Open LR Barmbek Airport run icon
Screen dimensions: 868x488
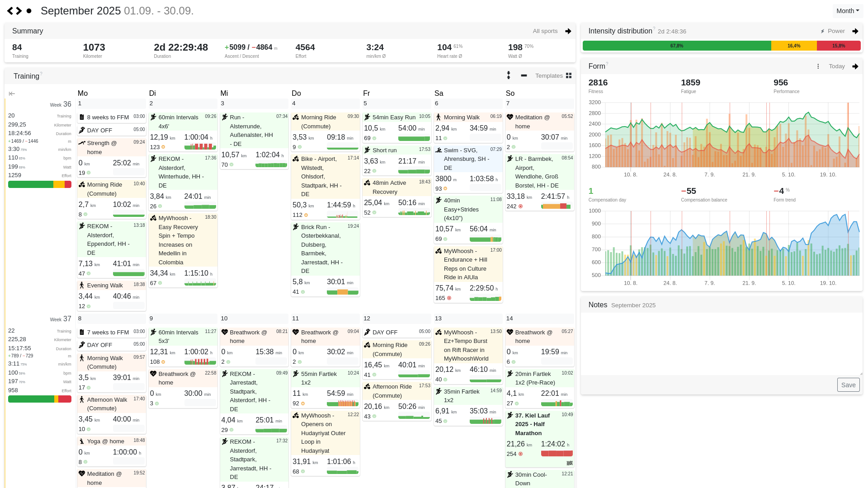(x=510, y=159)
